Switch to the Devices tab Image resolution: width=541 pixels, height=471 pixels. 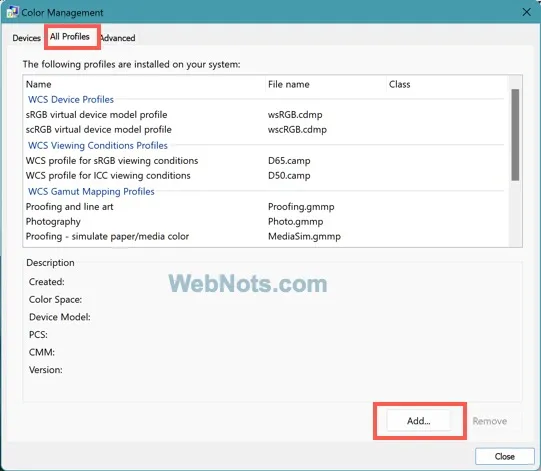pos(26,38)
